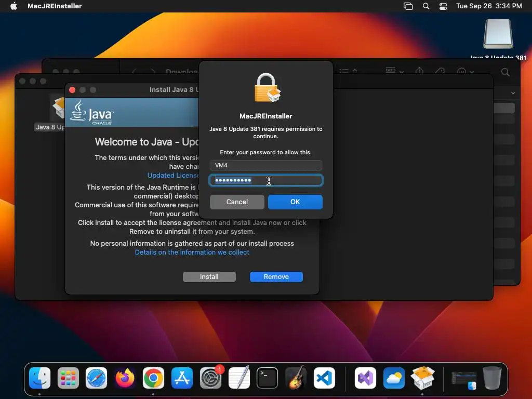Cancel the MacJREInstaller password prompt
The image size is (532, 399).
pyautogui.click(x=237, y=202)
